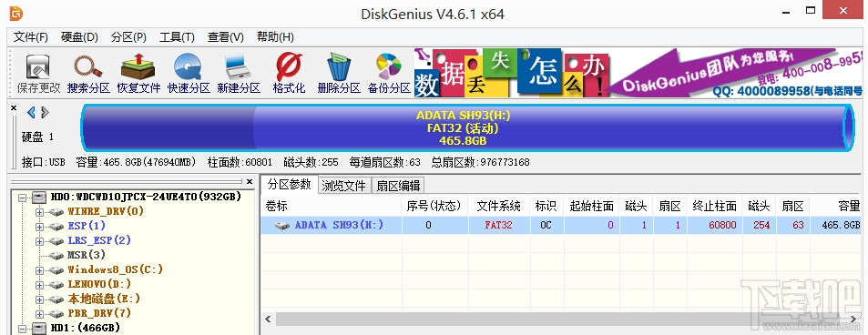
Task: Select PBR_DRV(7) in the tree
Action: click(99, 313)
